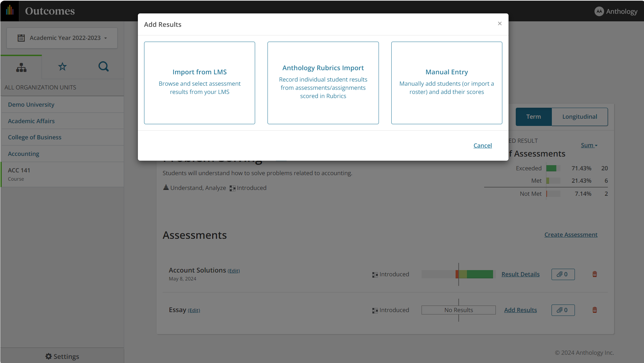644x363 pixels.
Task: Open the organization hierarchy tab icon
Action: [21, 67]
